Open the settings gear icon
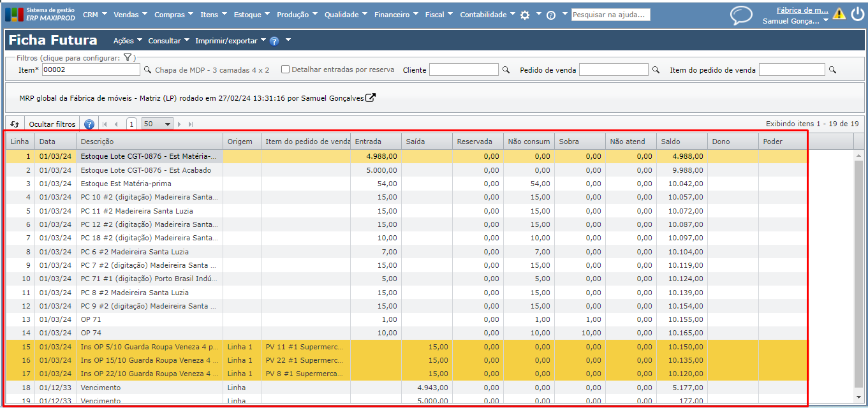 [x=525, y=15]
